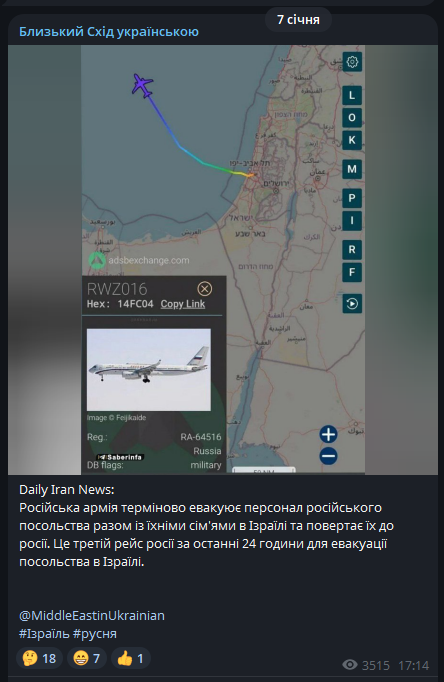This screenshot has width=444, height=682.
Task: Open the Близький Схід українською channel name
Action: click(x=109, y=32)
